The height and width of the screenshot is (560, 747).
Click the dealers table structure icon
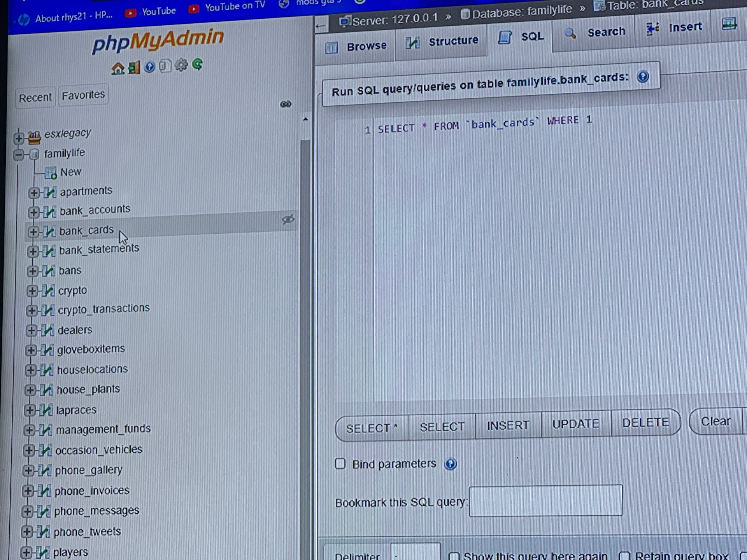[47, 331]
